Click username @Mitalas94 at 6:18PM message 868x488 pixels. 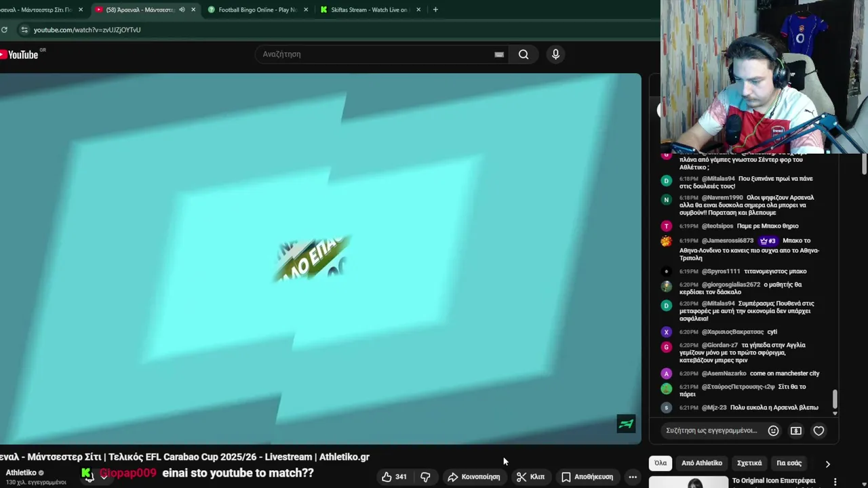pyautogui.click(x=718, y=179)
